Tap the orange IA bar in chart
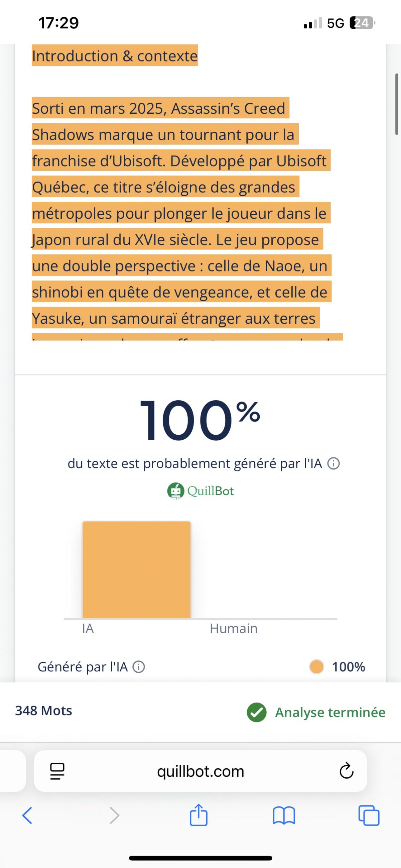The height and width of the screenshot is (868, 401). [x=137, y=569]
